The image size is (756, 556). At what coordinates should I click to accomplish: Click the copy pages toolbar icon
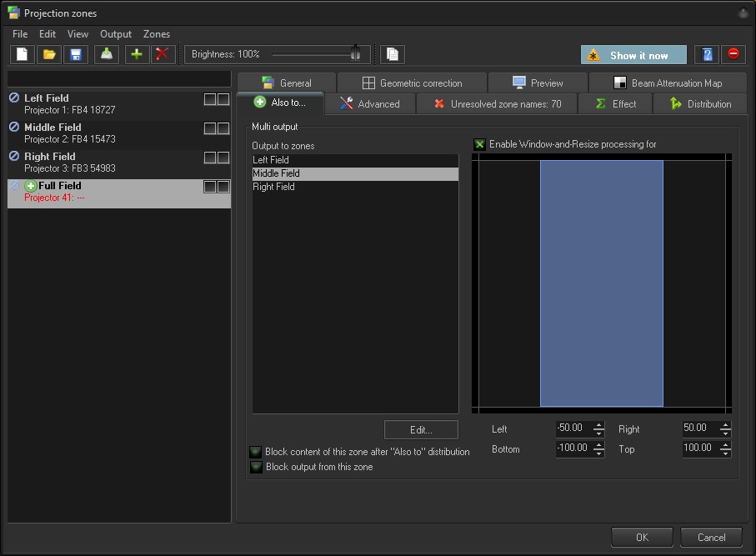point(393,55)
